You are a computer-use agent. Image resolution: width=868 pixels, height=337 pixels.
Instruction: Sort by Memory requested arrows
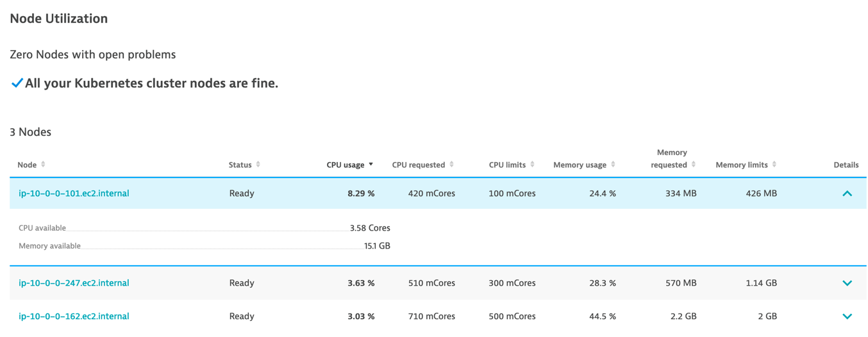click(x=694, y=165)
